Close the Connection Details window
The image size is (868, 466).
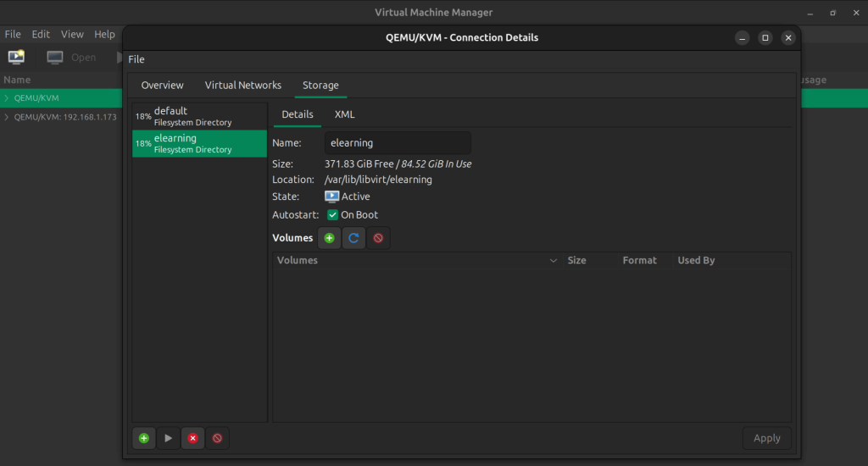(788, 37)
